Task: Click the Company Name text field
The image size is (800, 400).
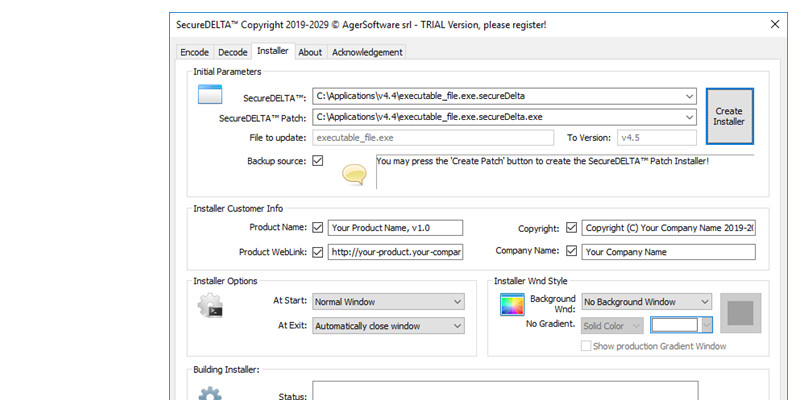Action: 668,252
